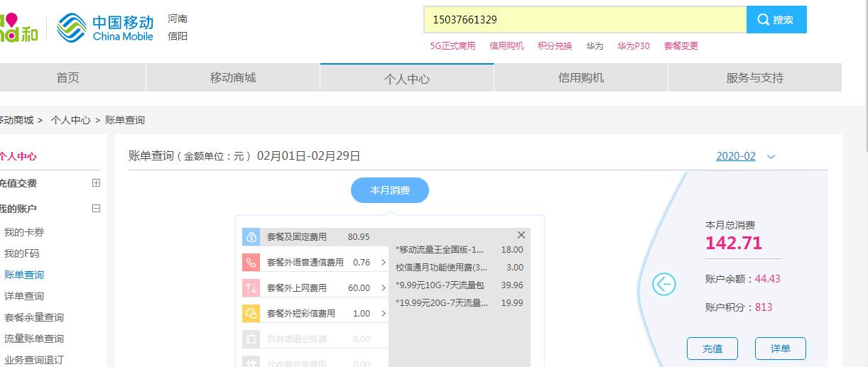This screenshot has height=367, width=868.
Task: Expand the 套餐外上网费用 row arrow
Action: [384, 288]
